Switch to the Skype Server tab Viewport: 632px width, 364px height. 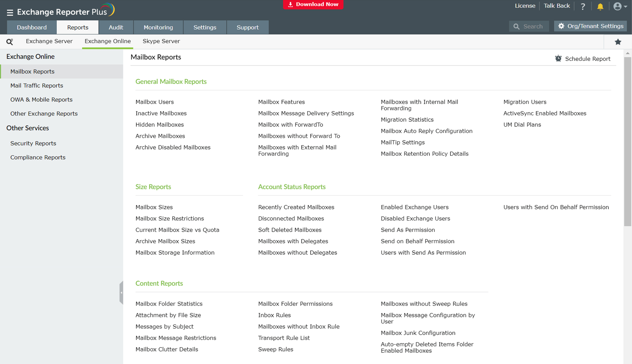click(161, 41)
